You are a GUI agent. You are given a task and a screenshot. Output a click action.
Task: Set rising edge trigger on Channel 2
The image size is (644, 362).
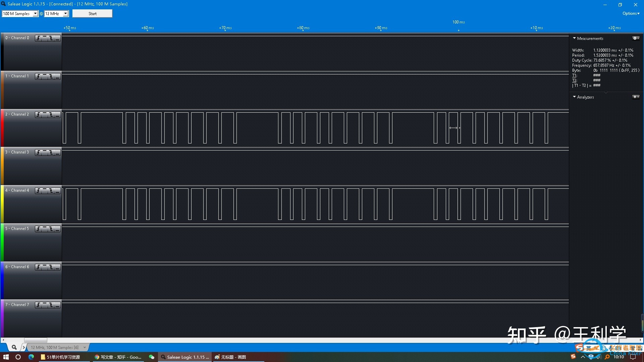tap(38, 115)
